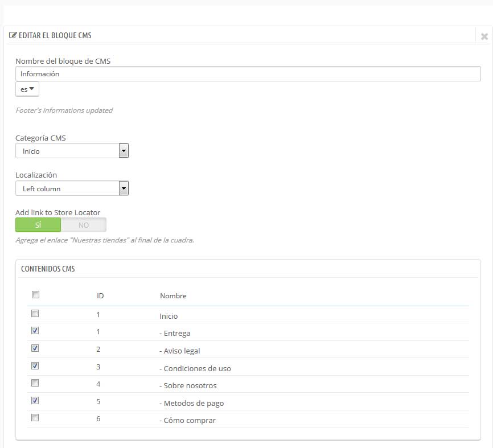
Task: Uncheck the Condiciones de uso checkbox
Action: pos(35,365)
